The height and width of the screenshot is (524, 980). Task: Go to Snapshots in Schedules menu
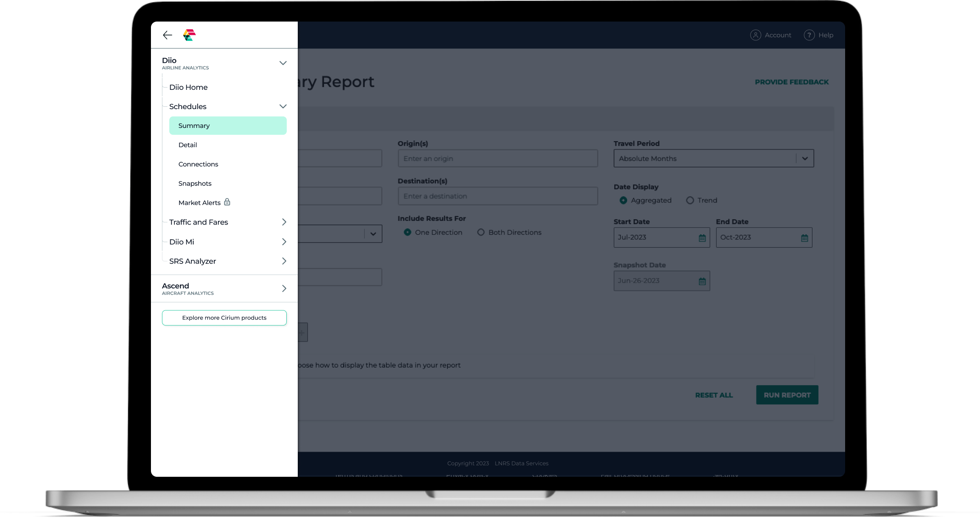pyautogui.click(x=195, y=183)
